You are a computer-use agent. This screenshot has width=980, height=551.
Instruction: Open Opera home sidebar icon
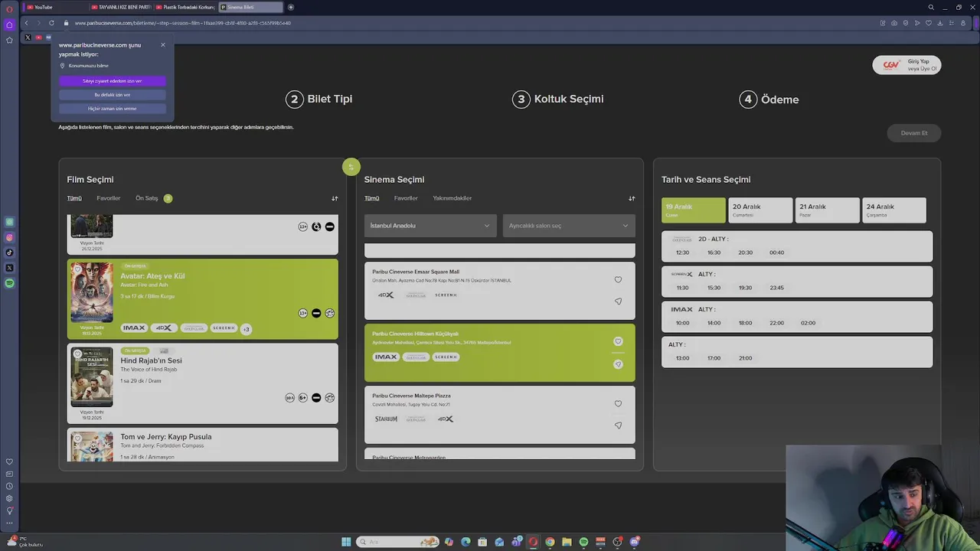(x=9, y=24)
